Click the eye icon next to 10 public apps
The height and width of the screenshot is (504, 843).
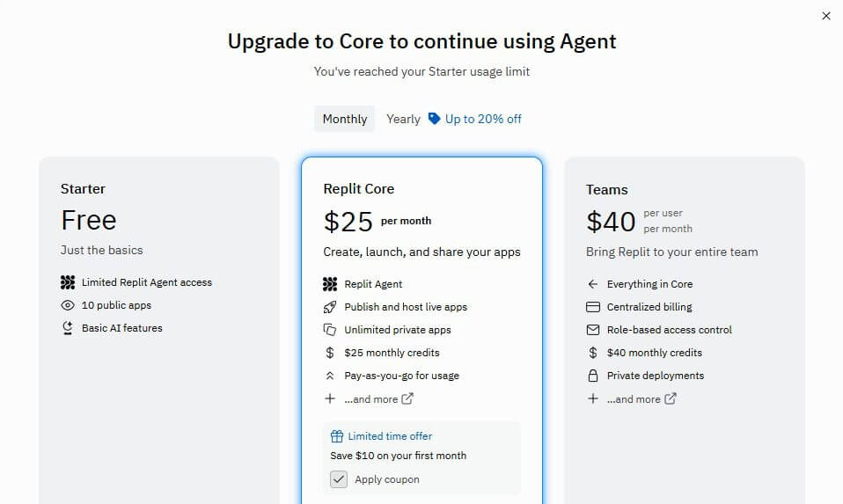coord(68,305)
